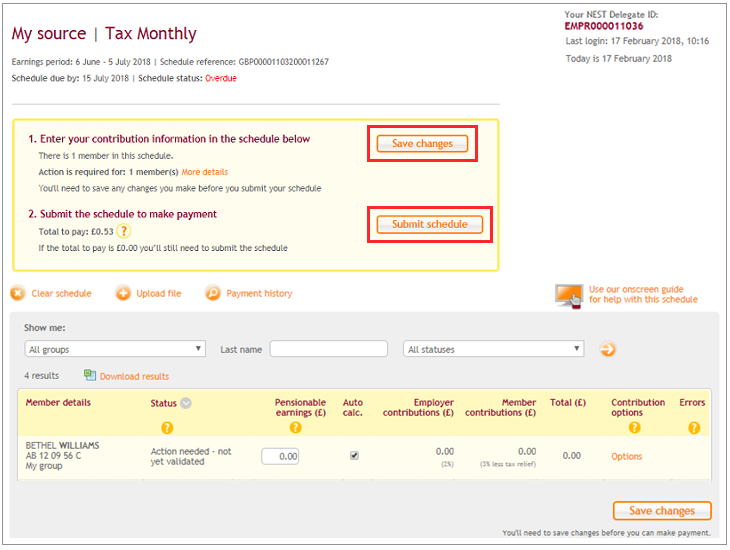Click help icon under Status column
Image resolution: width=730 pixels, height=550 pixels.
pos(167,427)
